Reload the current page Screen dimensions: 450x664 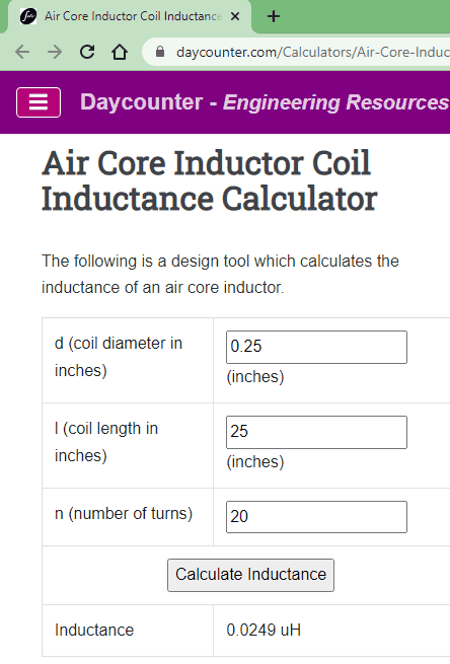pyautogui.click(x=87, y=52)
